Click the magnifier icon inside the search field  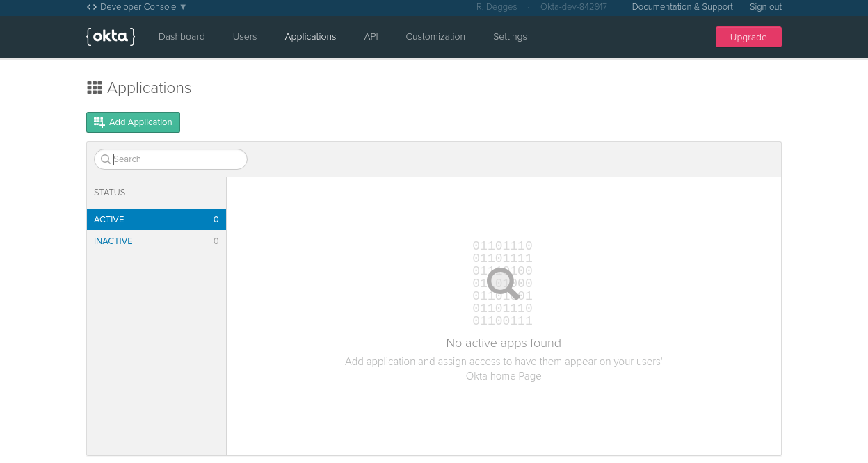[106, 159]
